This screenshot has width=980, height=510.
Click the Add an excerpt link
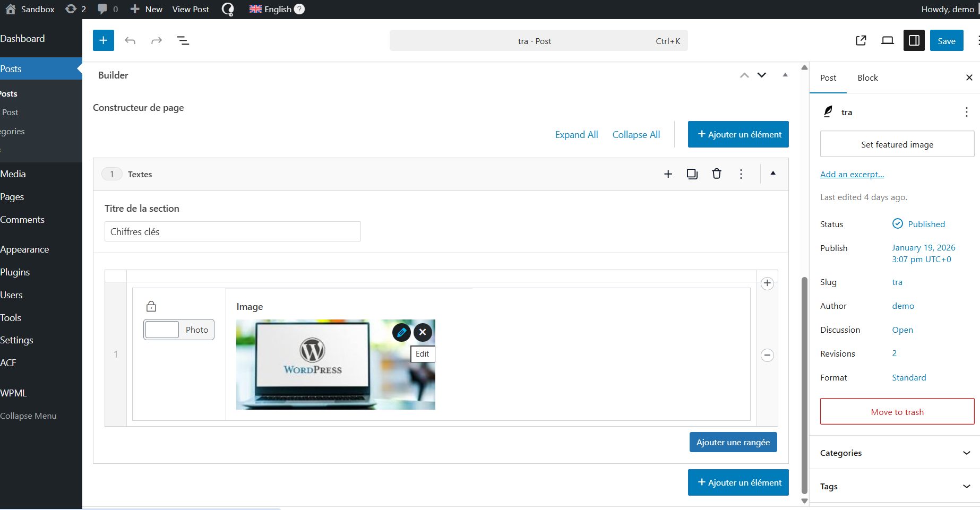(x=852, y=175)
